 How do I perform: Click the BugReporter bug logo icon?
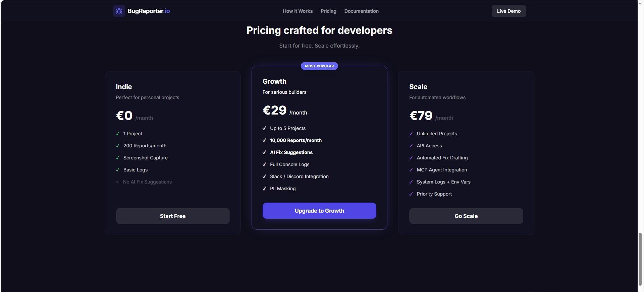click(119, 11)
